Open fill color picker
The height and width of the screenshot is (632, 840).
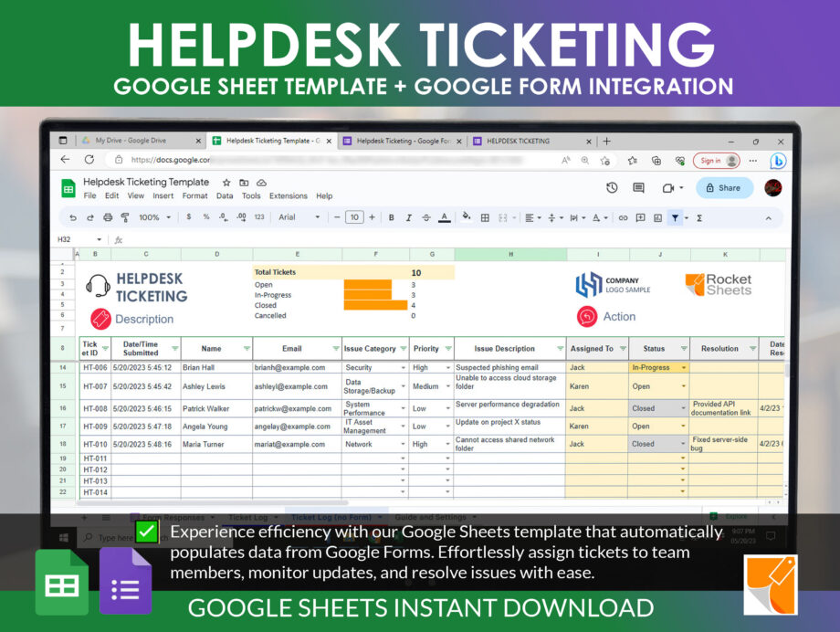click(467, 216)
